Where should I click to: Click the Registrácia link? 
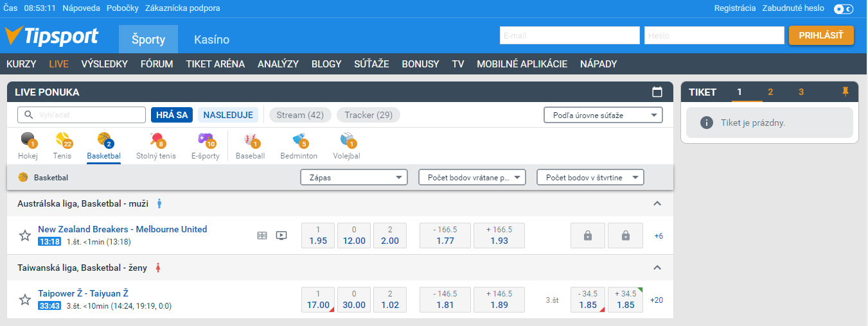tap(734, 8)
